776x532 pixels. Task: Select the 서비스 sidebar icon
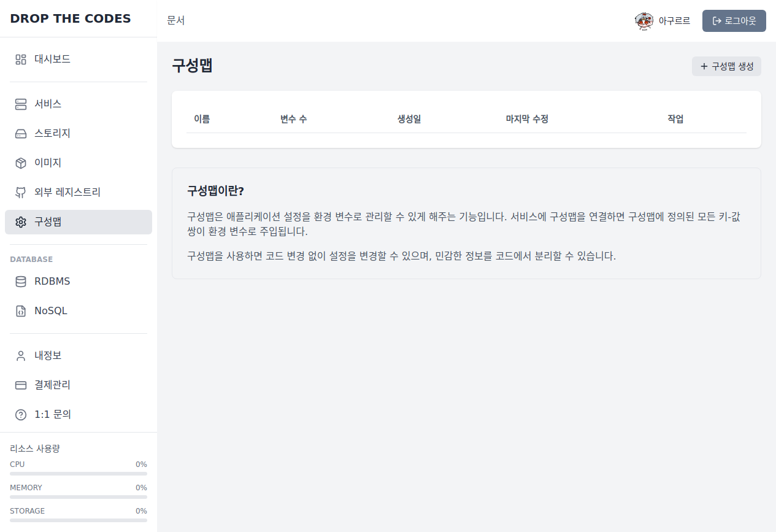tap(20, 104)
